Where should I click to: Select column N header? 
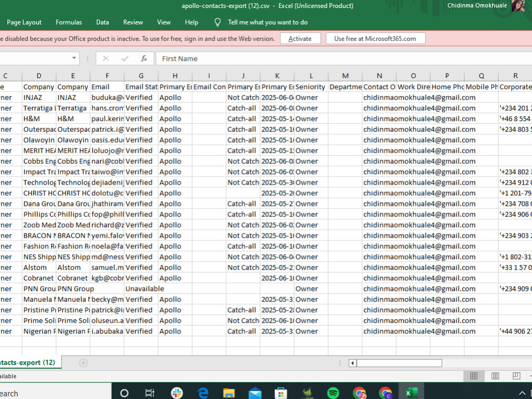pyautogui.click(x=379, y=76)
